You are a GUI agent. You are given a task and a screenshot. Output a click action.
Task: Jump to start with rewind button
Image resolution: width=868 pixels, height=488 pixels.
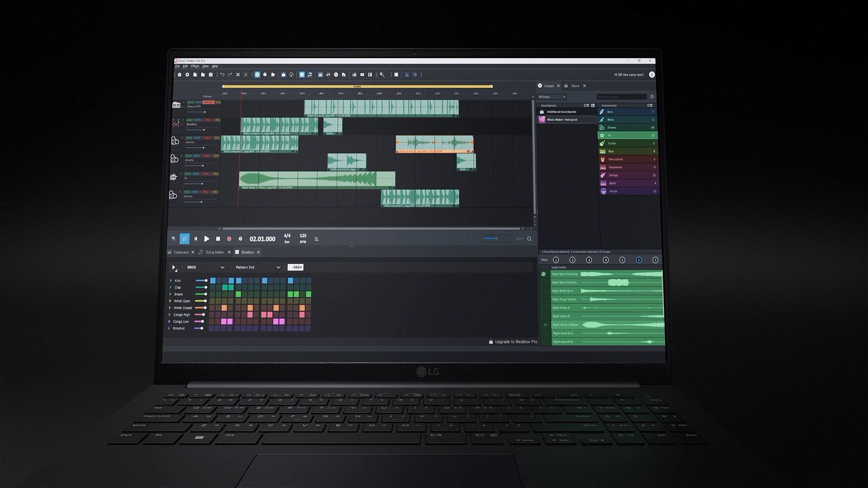pyautogui.click(x=196, y=239)
